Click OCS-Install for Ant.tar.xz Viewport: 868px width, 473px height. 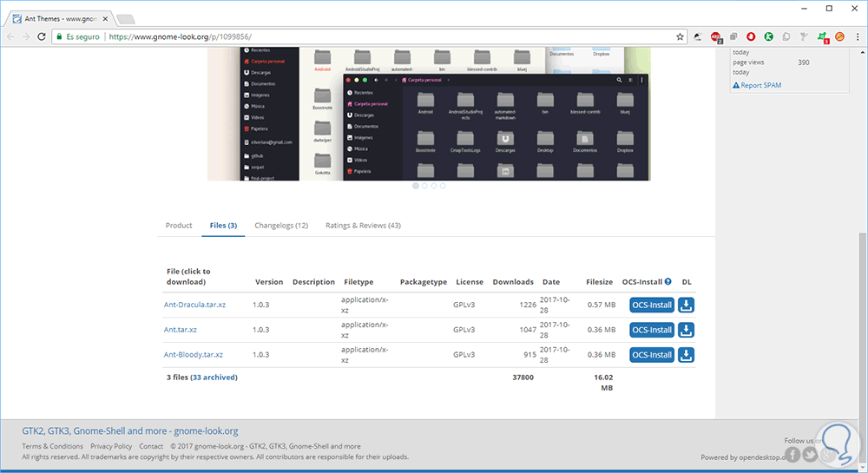652,330
